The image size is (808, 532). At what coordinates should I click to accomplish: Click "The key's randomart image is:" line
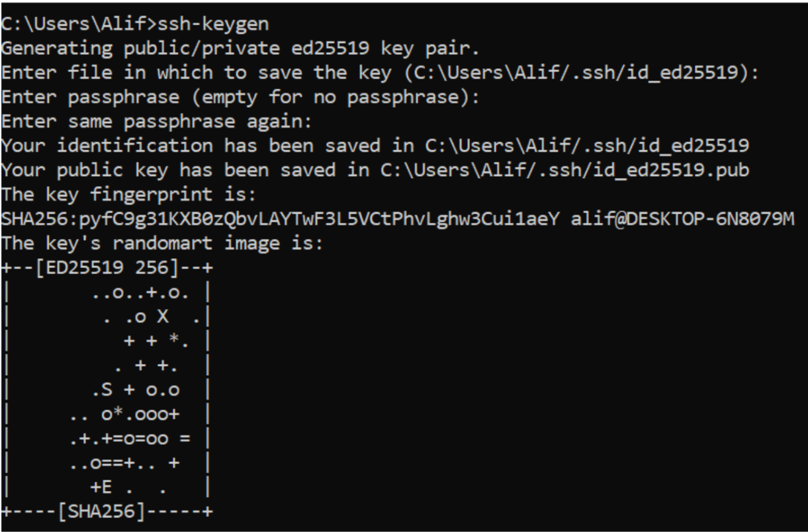tap(161, 243)
